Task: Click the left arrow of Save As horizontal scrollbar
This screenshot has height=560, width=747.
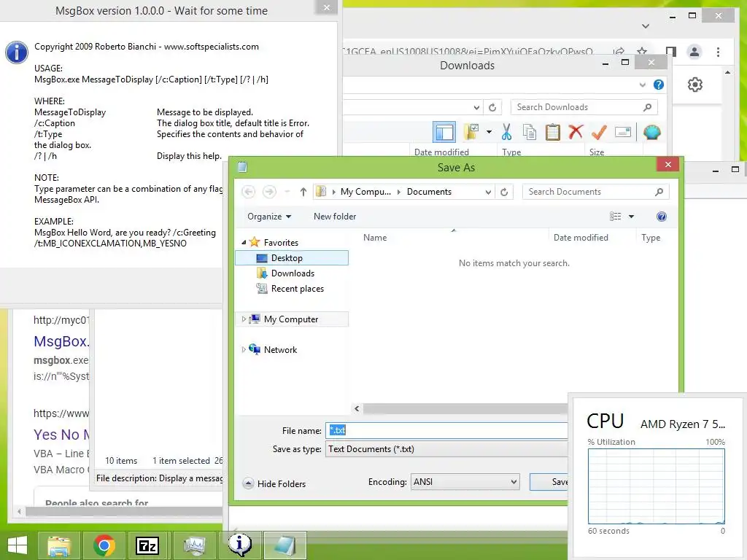Action: coord(357,408)
